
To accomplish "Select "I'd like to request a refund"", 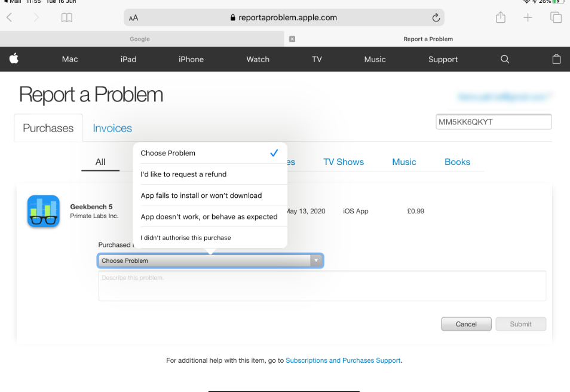I will pyautogui.click(x=210, y=174).
